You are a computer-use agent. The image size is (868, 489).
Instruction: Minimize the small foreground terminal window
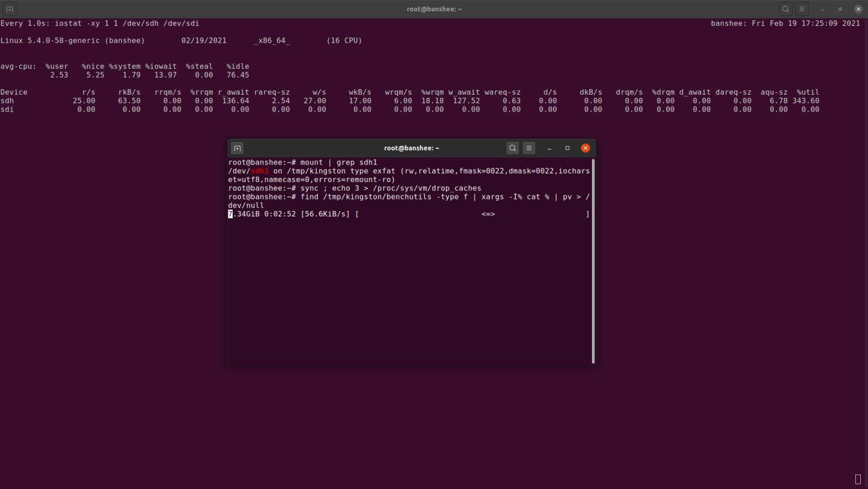[549, 148]
